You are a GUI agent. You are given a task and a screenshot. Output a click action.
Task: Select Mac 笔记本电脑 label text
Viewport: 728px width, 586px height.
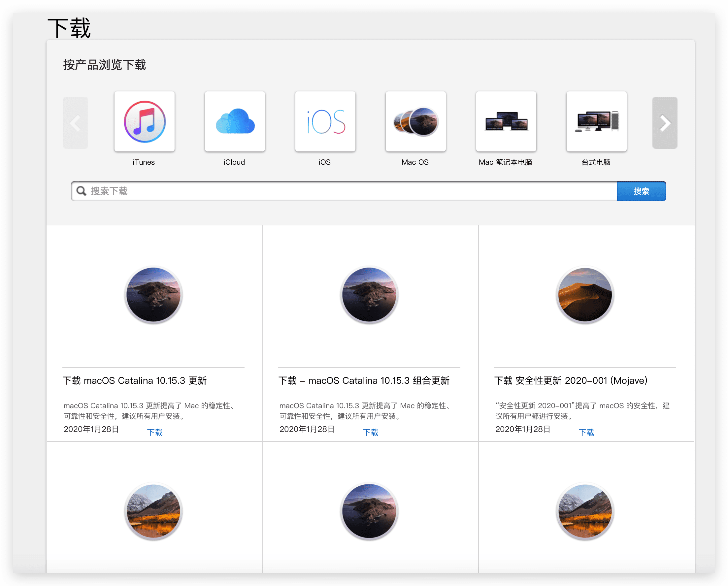coord(506,162)
